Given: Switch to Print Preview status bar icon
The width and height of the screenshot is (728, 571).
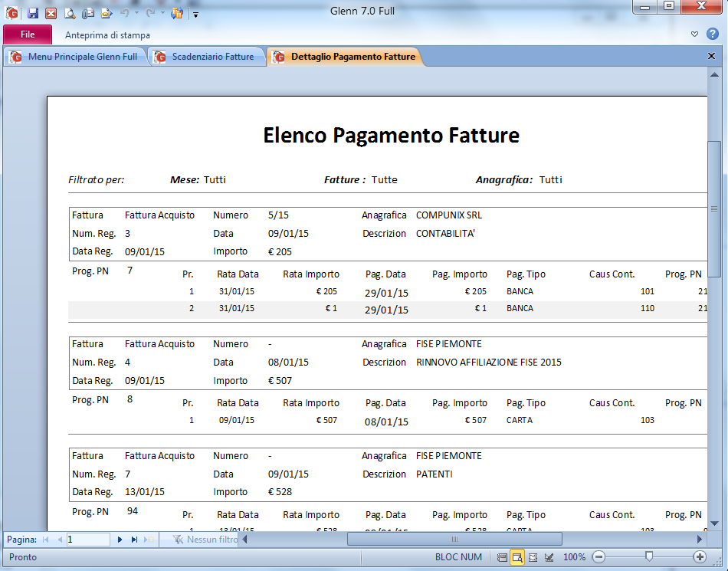Looking at the screenshot, I should point(517,557).
